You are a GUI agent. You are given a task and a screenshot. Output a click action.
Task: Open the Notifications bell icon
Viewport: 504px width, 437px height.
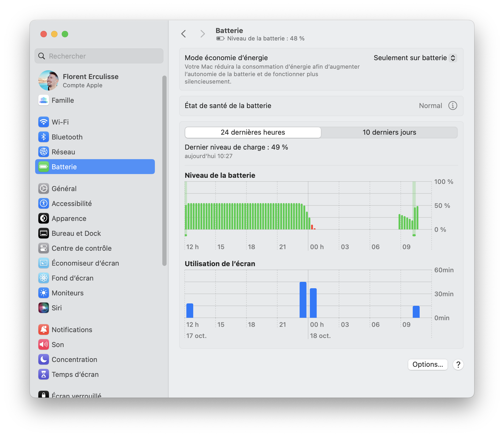click(x=44, y=330)
